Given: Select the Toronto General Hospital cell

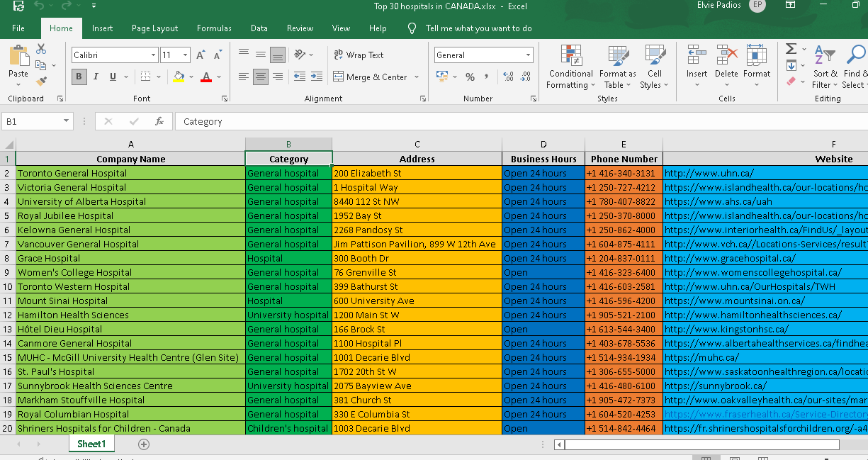Looking at the screenshot, I should (x=130, y=173).
